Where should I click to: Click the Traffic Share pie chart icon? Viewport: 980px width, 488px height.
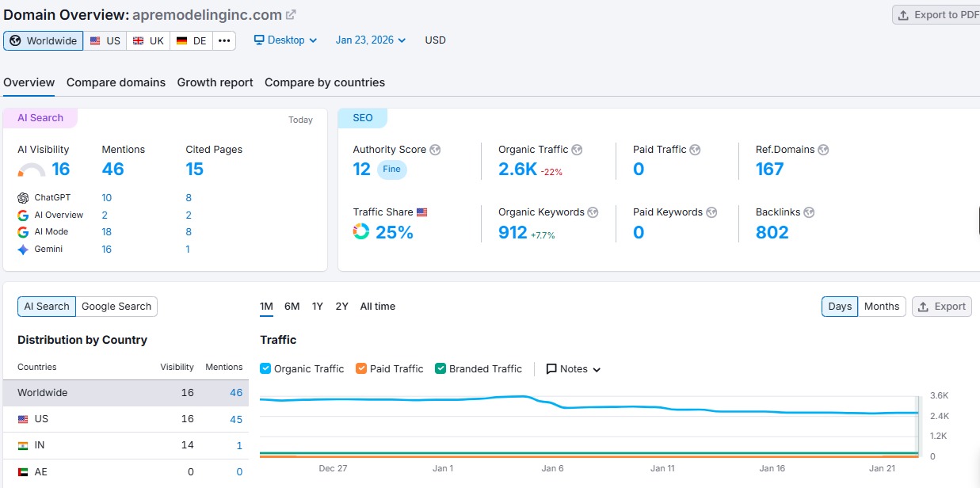pos(360,231)
